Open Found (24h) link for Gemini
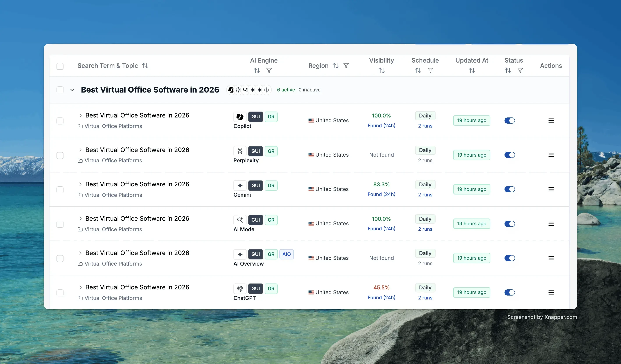The height and width of the screenshot is (364, 621). tap(381, 194)
